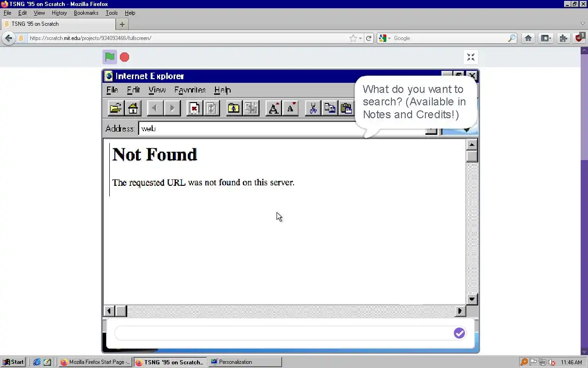Click the Stop loading icon with red X
The width and height of the screenshot is (588, 368).
194,108
